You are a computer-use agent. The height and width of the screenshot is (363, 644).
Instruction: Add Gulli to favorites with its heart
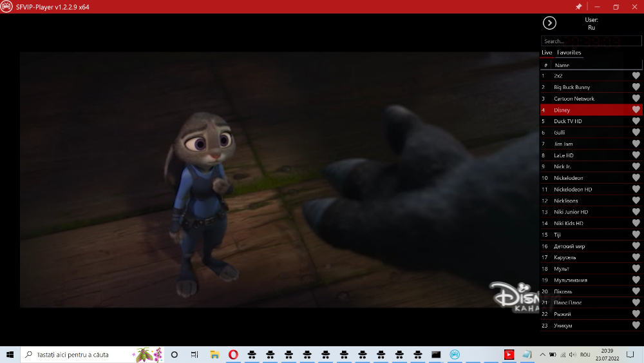click(636, 132)
